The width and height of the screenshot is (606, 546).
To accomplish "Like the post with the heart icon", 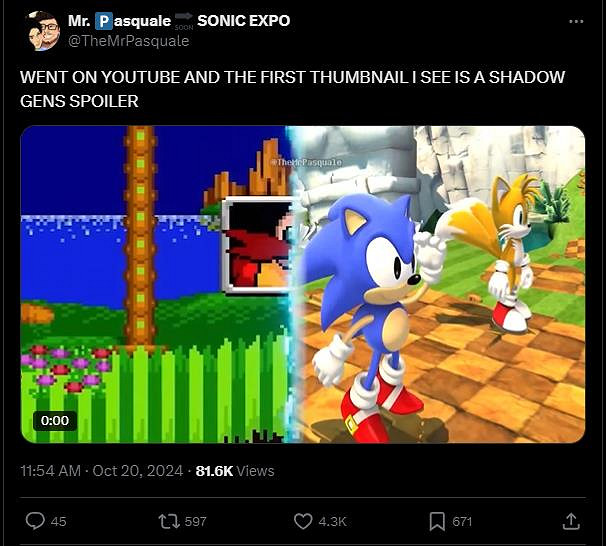I will tap(303, 520).
